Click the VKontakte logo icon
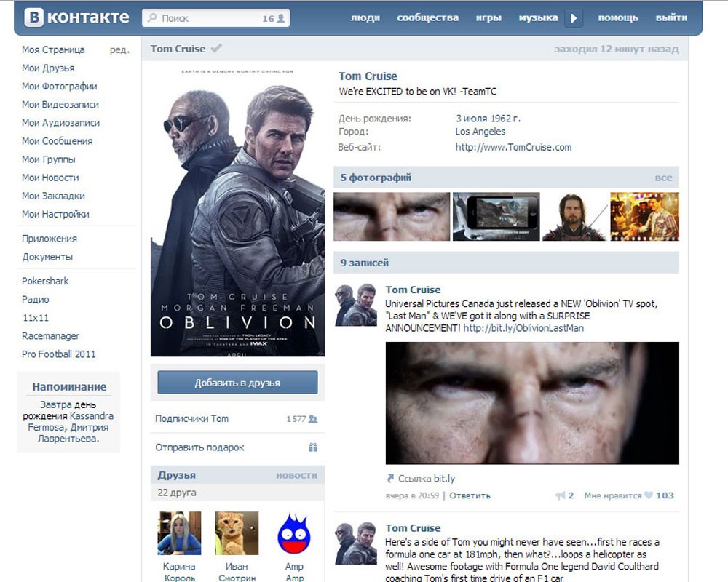 34,17
